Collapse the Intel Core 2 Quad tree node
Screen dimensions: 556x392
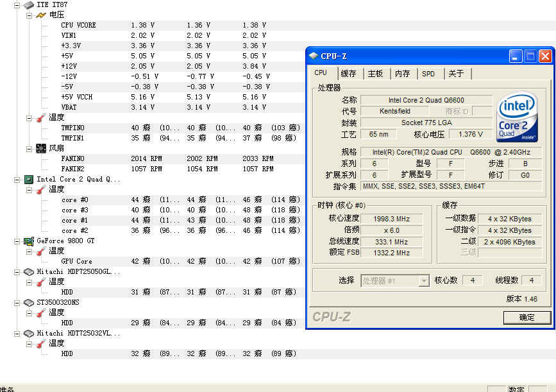(x=17, y=180)
